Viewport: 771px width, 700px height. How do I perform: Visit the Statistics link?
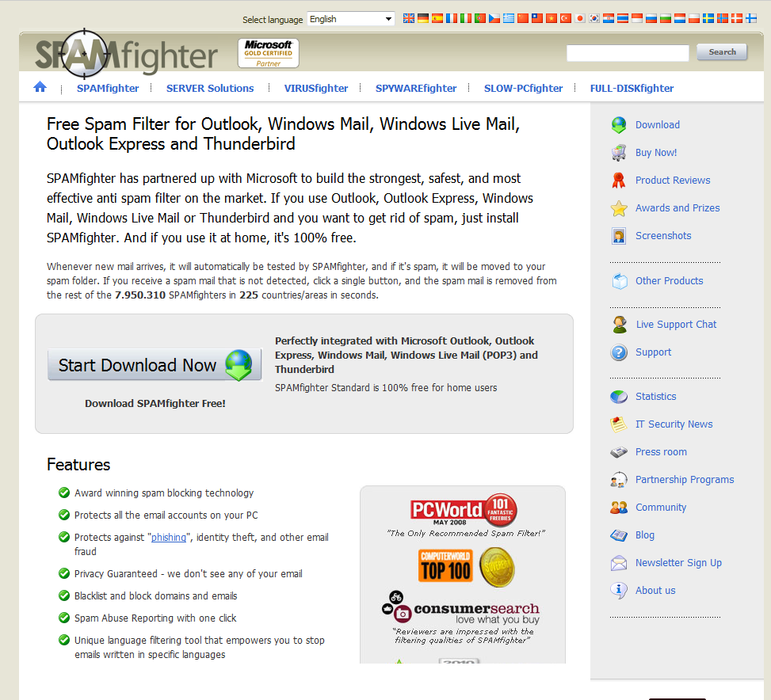[655, 397]
